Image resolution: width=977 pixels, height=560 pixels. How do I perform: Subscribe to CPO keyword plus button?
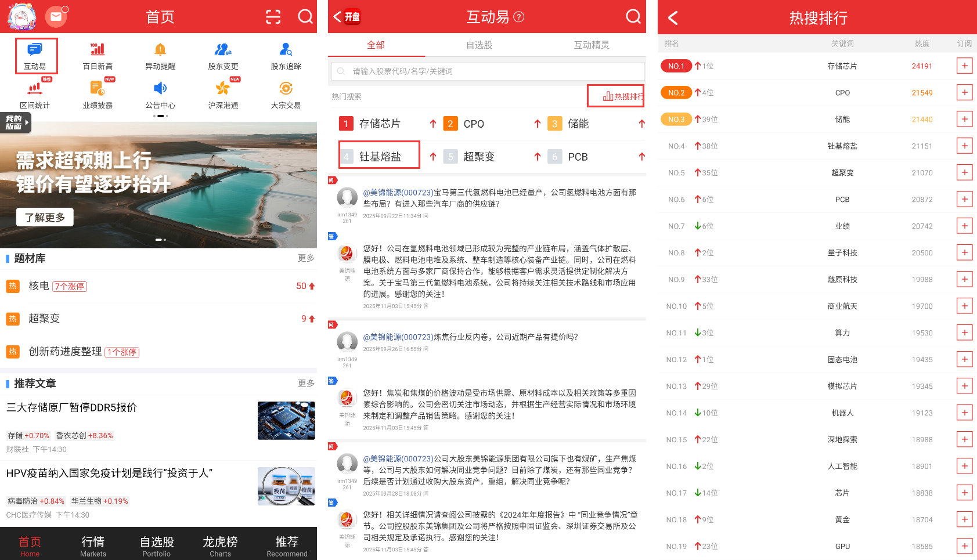964,93
